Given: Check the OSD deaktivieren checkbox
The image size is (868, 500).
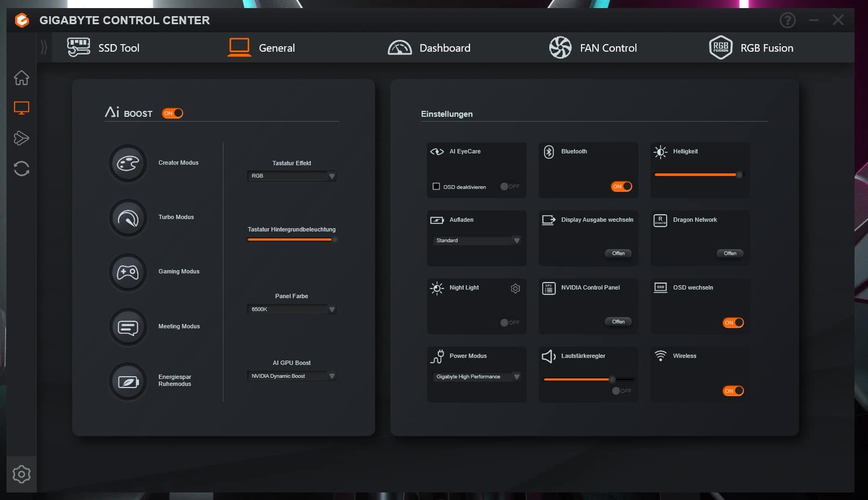Looking at the screenshot, I should point(436,186).
